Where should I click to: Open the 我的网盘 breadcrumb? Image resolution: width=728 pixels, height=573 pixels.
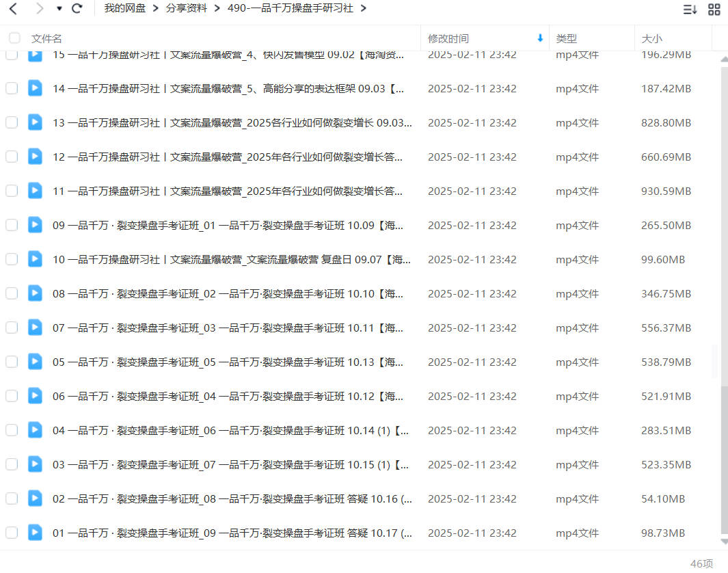[124, 8]
